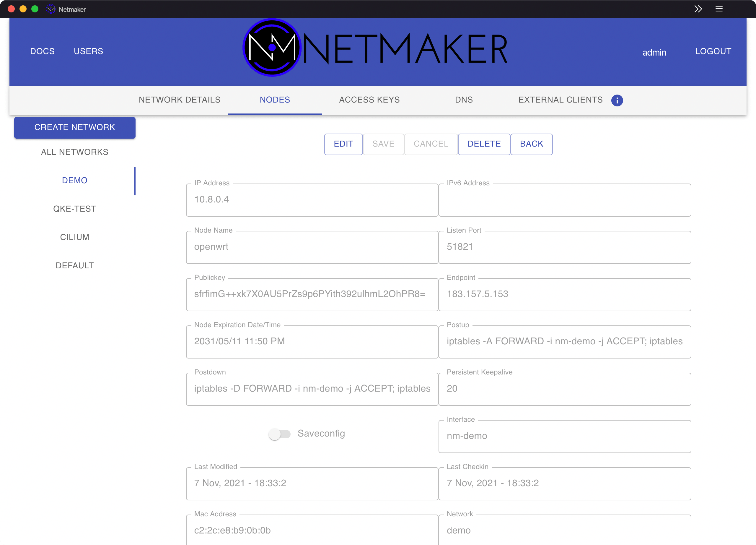Screen dimensions: 756x545
Task: Click the double-chevron overflow icon
Action: click(698, 9)
